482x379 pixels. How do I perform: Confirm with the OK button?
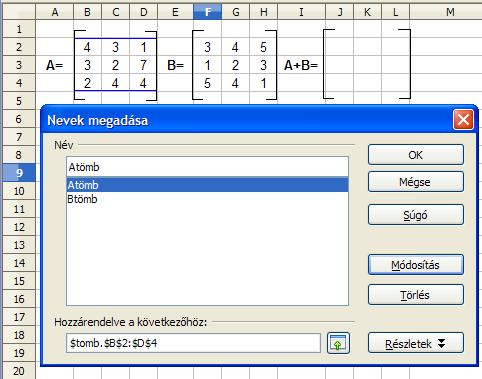pyautogui.click(x=416, y=155)
